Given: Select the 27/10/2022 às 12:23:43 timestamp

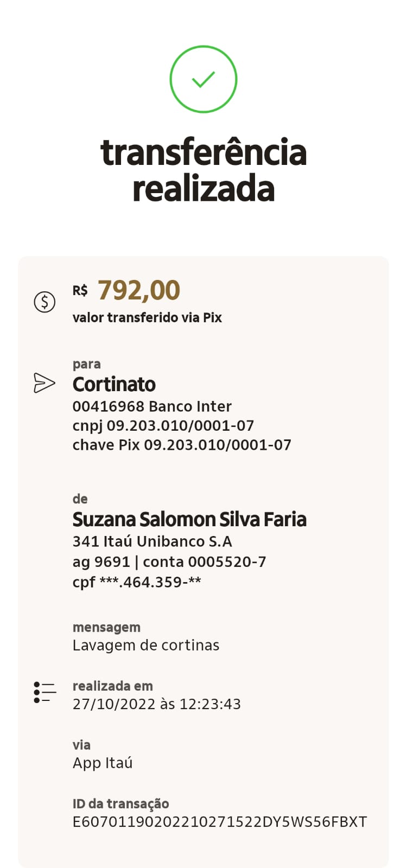Looking at the screenshot, I should tap(157, 704).
